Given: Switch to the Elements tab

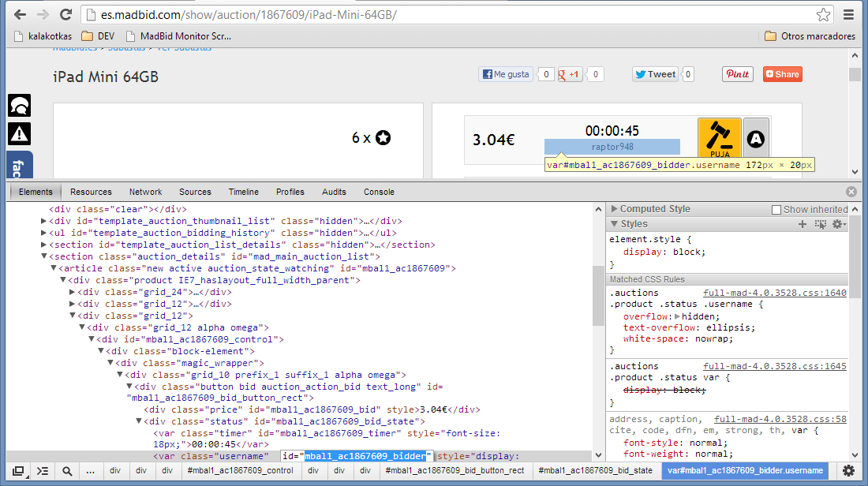Looking at the screenshot, I should click(36, 192).
